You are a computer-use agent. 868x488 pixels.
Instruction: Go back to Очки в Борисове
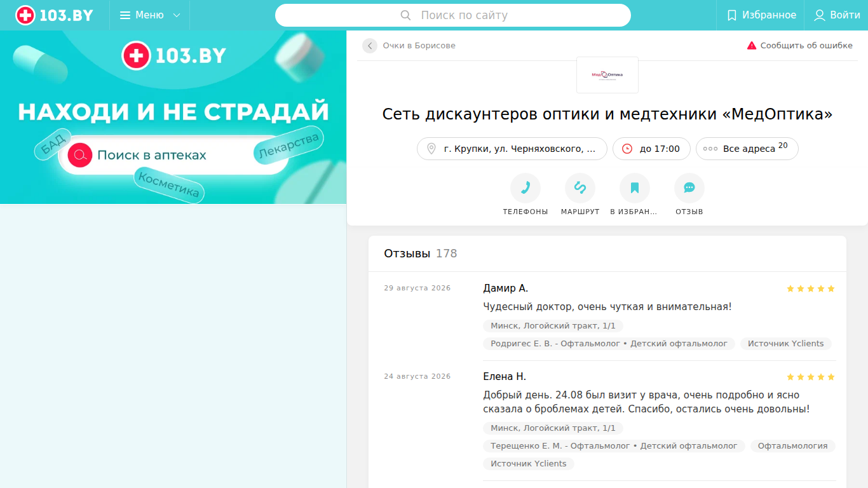(x=409, y=46)
